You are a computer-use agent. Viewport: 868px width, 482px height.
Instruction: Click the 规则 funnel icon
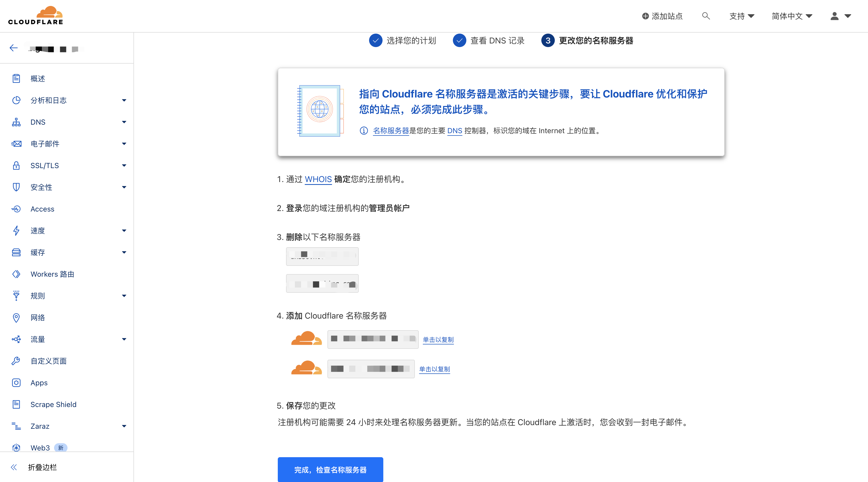[16, 296]
